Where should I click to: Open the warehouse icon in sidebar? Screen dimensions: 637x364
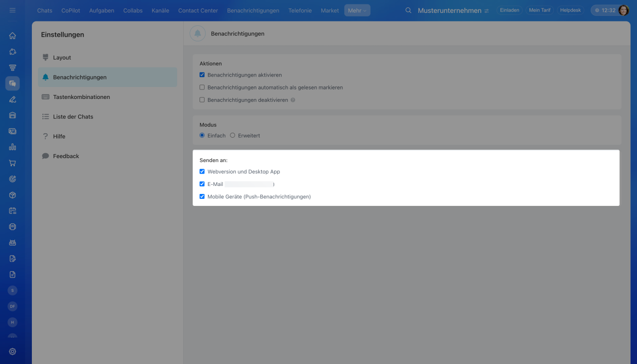(12, 115)
